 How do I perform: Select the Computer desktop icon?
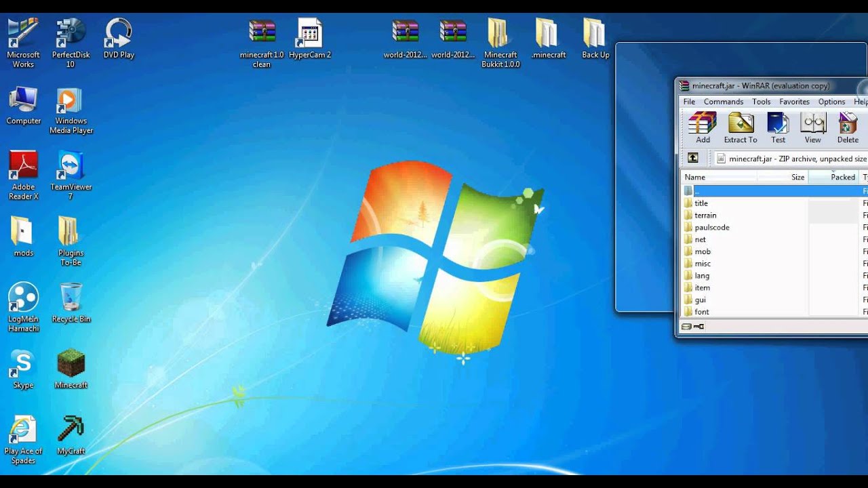[24, 105]
